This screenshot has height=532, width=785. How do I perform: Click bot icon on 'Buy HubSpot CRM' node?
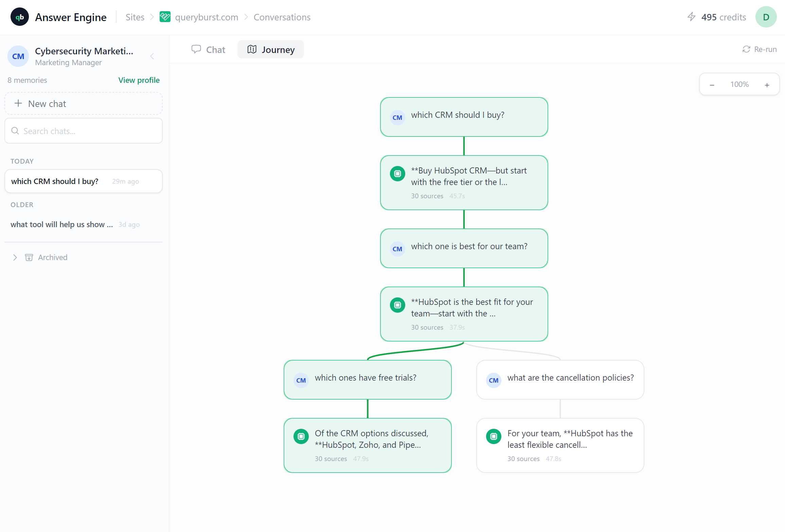click(397, 174)
